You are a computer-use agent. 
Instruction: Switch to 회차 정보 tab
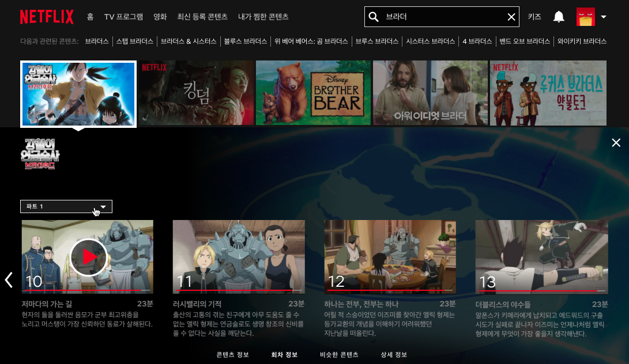[284, 355]
